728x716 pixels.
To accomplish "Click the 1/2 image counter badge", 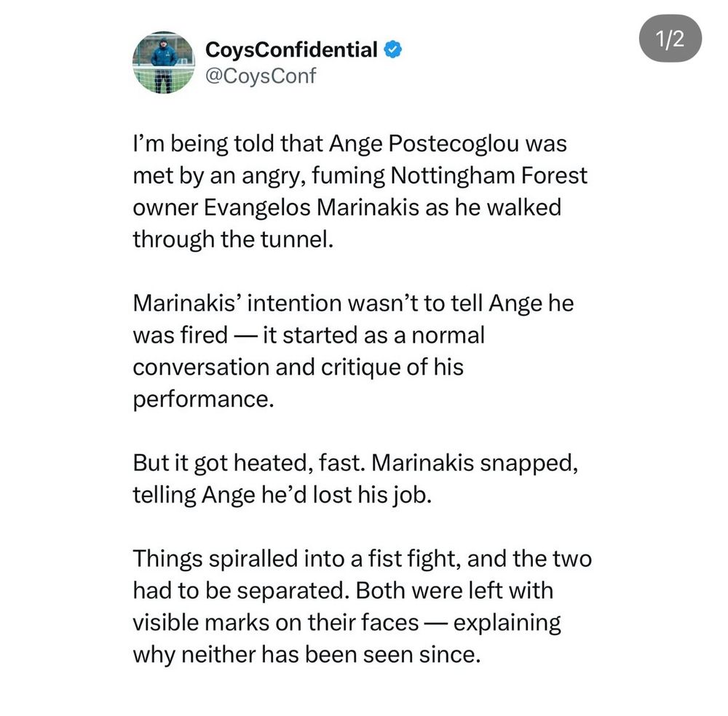I will point(670,39).
